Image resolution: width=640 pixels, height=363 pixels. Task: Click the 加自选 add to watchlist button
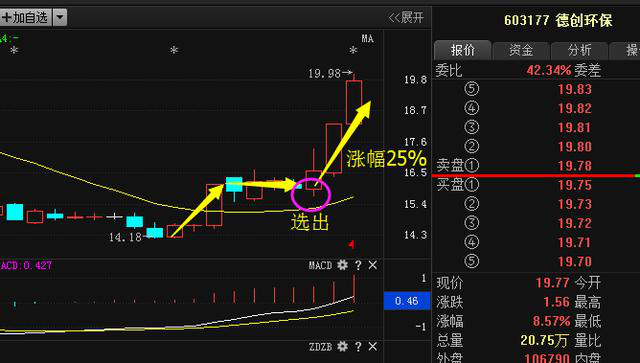click(x=26, y=18)
